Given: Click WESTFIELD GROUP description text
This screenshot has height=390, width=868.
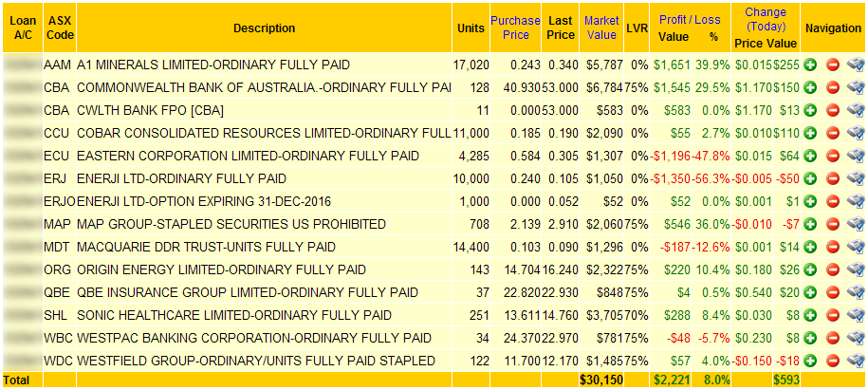Looking at the screenshot, I should (256, 361).
